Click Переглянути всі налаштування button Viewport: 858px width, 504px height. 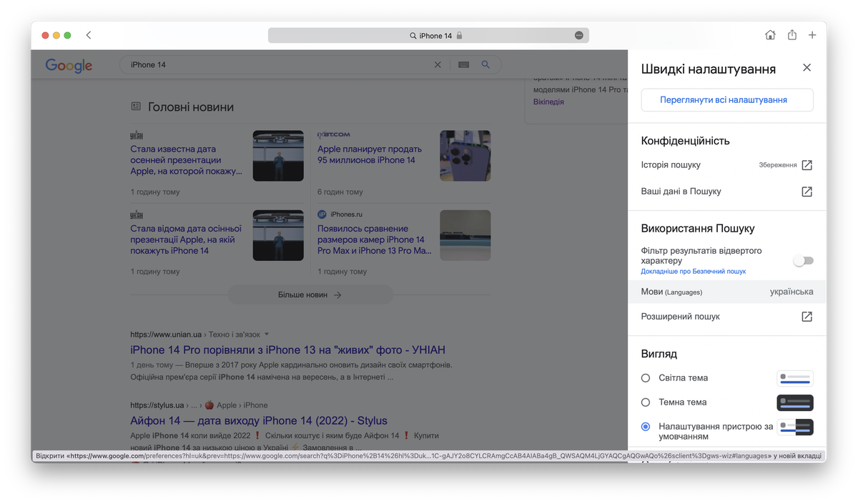[x=726, y=100]
